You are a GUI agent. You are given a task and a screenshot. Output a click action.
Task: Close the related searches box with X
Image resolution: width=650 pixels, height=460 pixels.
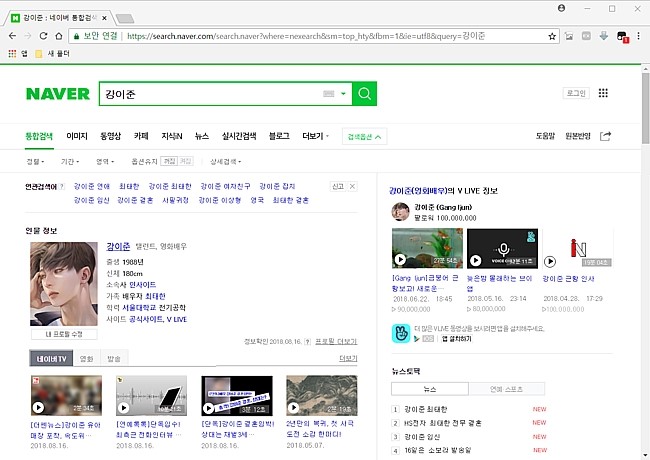click(352, 186)
